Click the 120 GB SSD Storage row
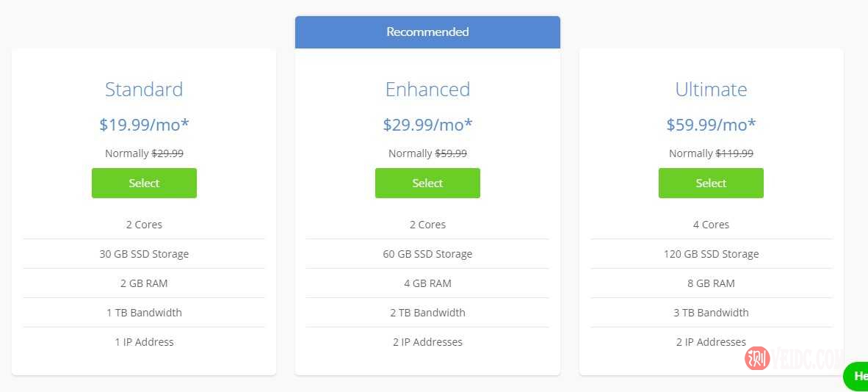The image size is (868, 392). tap(711, 254)
